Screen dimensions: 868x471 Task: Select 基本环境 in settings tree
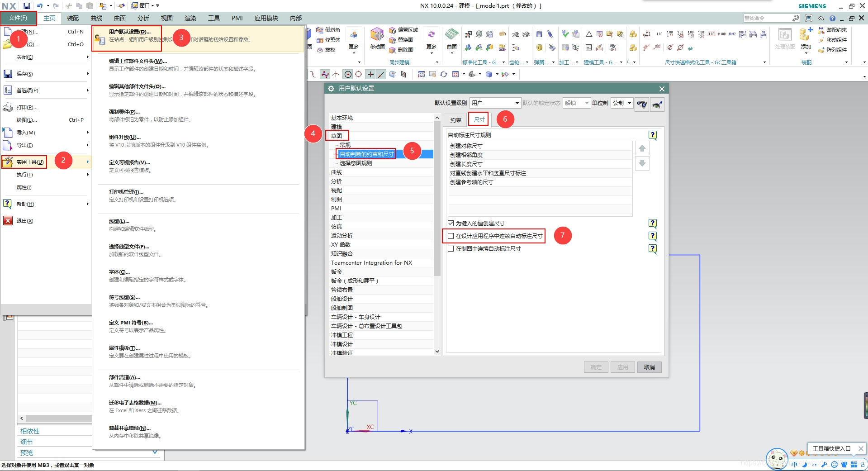coord(342,118)
